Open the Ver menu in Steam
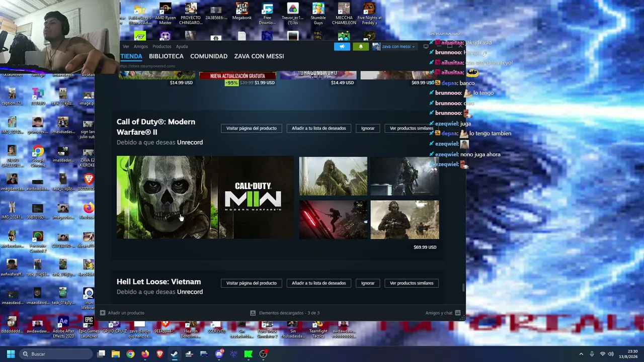Image resolution: width=644 pixels, height=362 pixels. click(x=126, y=46)
